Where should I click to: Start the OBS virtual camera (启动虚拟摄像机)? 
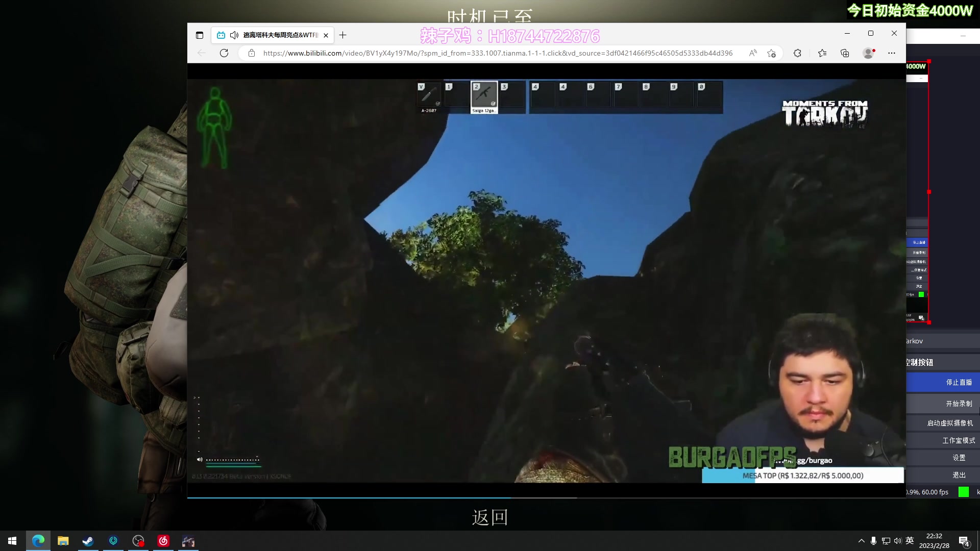point(943,423)
